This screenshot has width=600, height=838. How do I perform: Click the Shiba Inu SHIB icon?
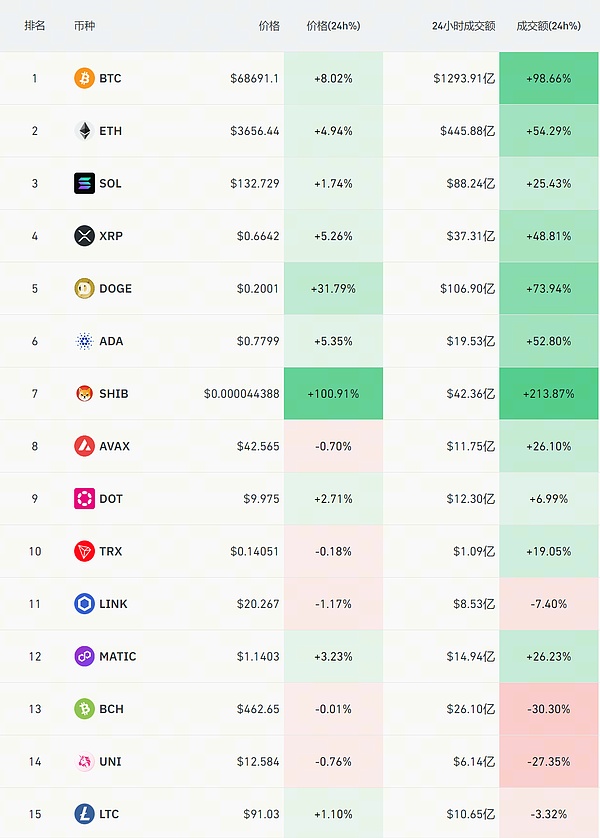coord(85,394)
